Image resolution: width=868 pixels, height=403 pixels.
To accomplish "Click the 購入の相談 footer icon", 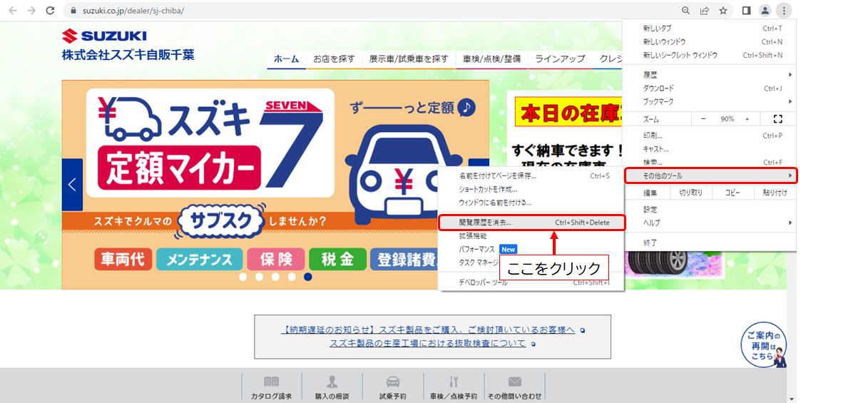I will (x=332, y=387).
